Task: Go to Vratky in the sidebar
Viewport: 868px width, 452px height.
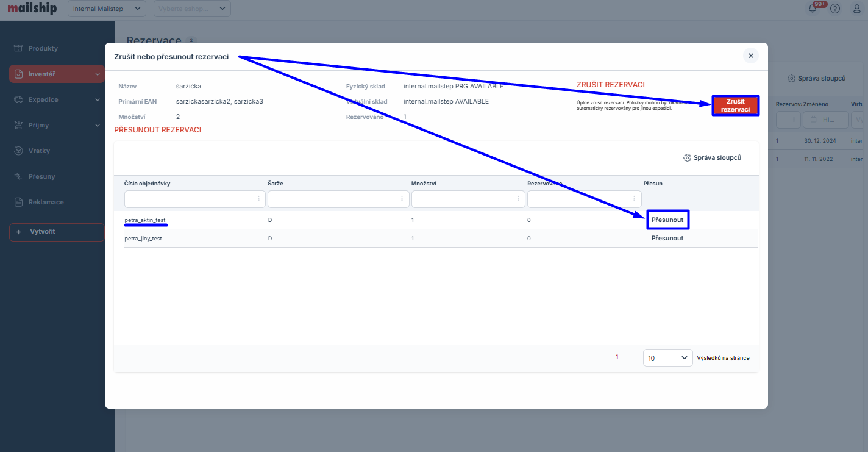Action: 39,151
